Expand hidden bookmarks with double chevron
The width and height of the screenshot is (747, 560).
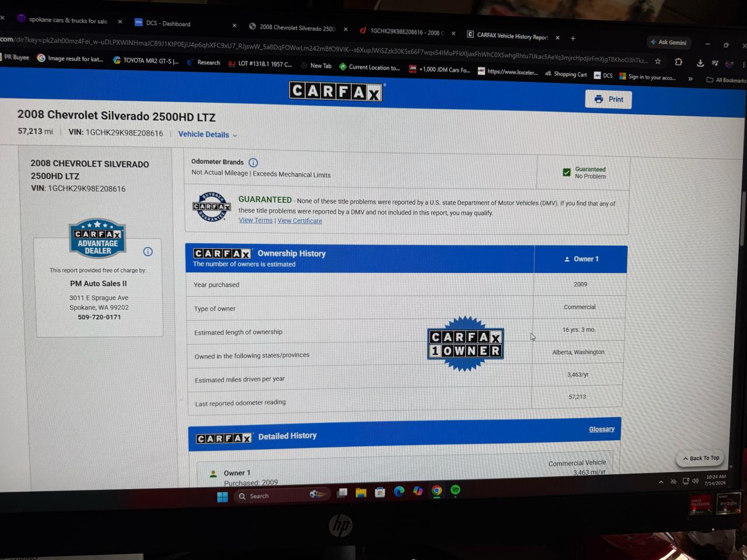[x=690, y=78]
